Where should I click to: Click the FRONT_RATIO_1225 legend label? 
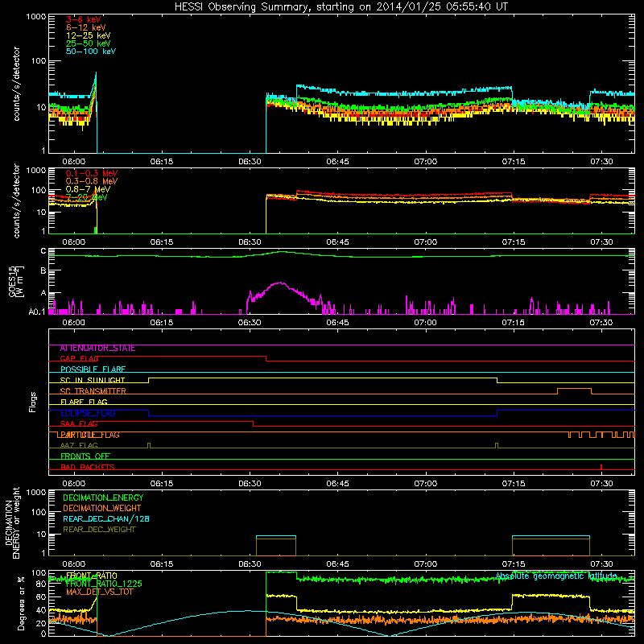tap(104, 584)
